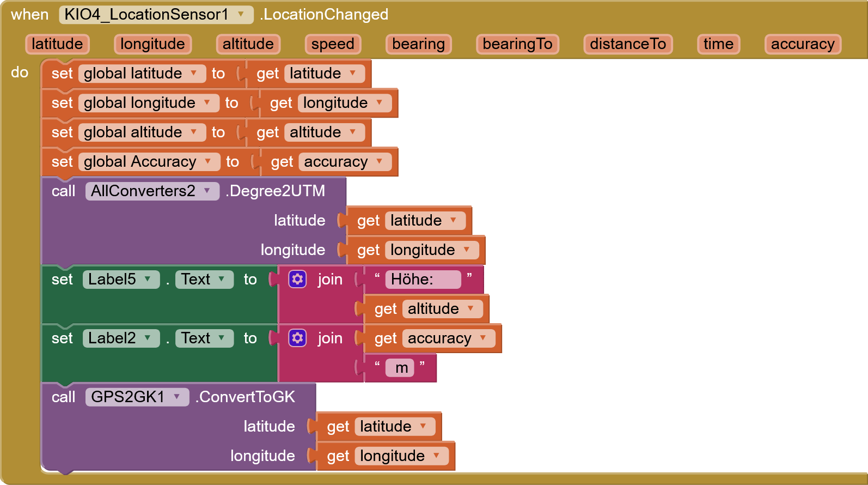Select the LocationChanged event block header
This screenshot has width=868, height=485.
pyautogui.click(x=325, y=15)
